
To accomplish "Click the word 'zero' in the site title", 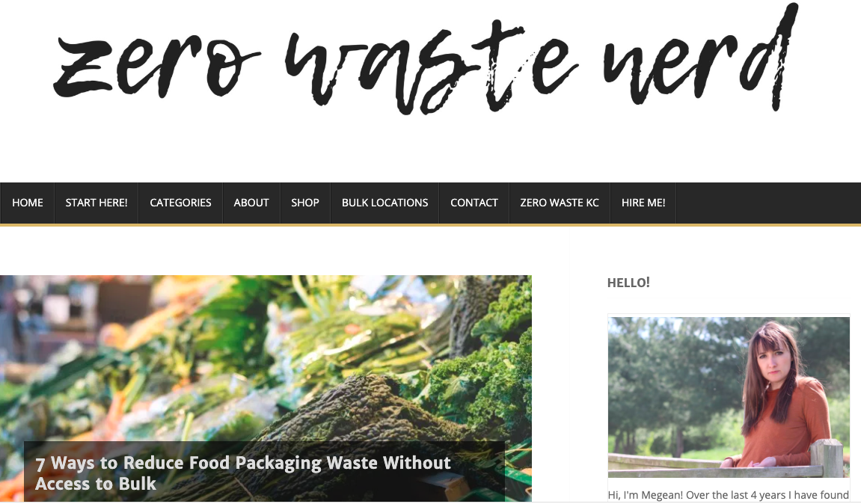I will point(156,69).
